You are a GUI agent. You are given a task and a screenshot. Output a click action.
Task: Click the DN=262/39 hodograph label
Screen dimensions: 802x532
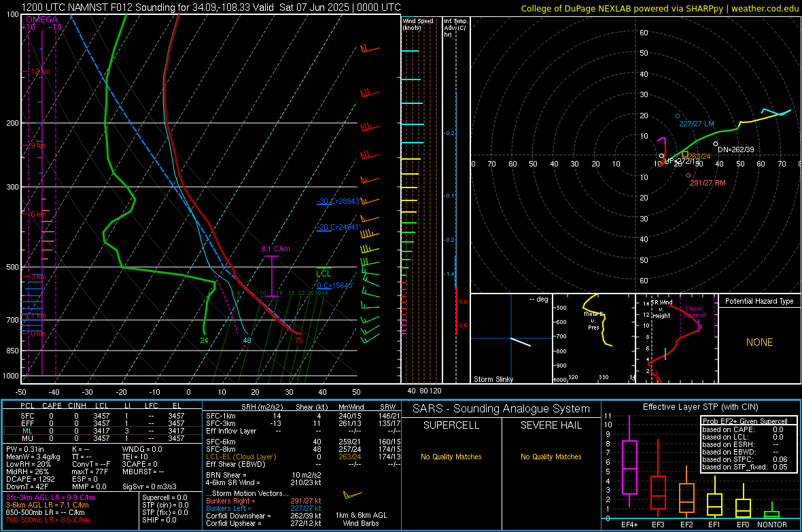pos(736,150)
